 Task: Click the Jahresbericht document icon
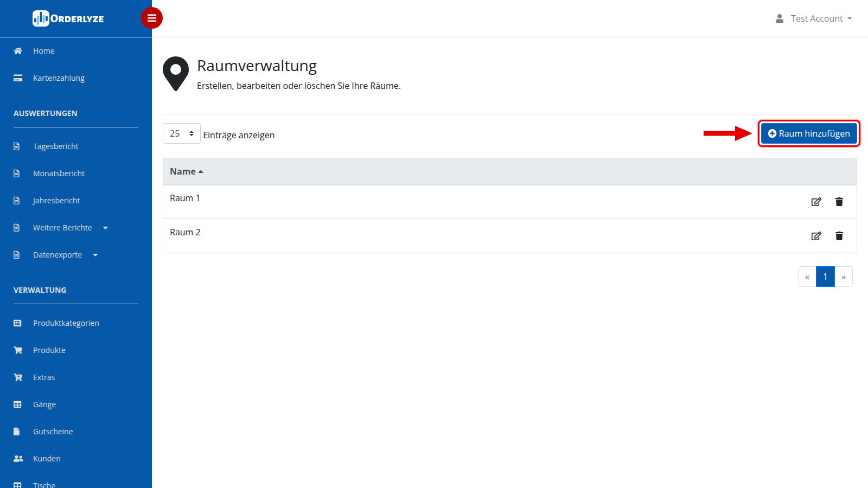tap(17, 201)
